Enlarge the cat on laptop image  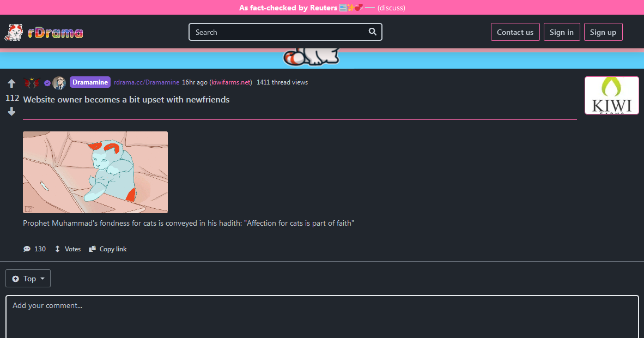click(95, 172)
